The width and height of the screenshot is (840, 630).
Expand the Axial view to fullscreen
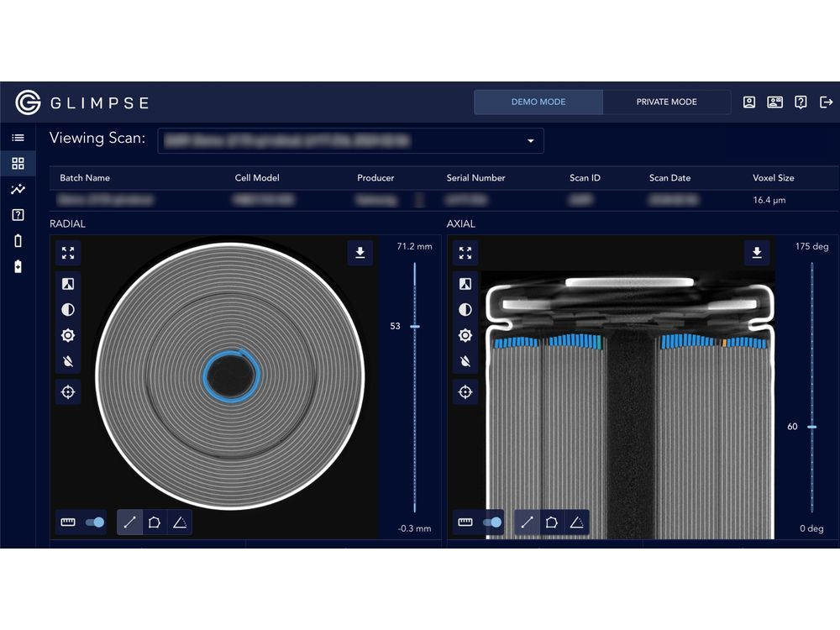[465, 253]
